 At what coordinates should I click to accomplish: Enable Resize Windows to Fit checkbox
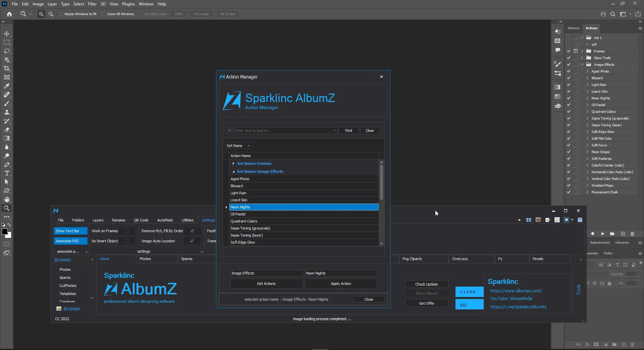click(x=61, y=14)
